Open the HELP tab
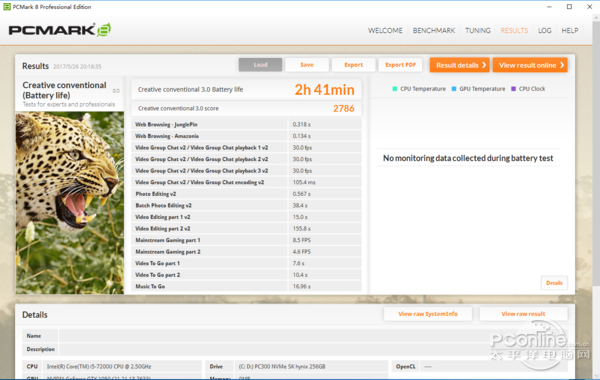Image resolution: width=600 pixels, height=380 pixels. (x=569, y=31)
